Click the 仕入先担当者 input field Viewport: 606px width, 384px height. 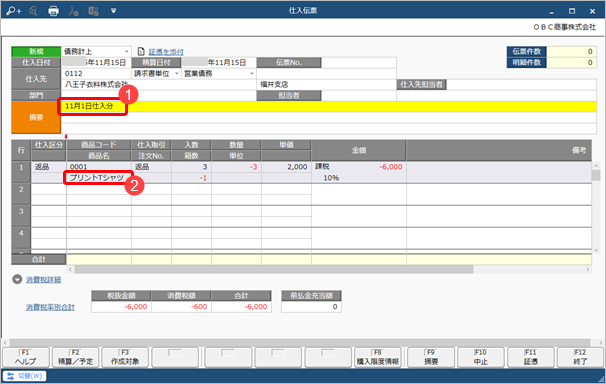[521, 85]
